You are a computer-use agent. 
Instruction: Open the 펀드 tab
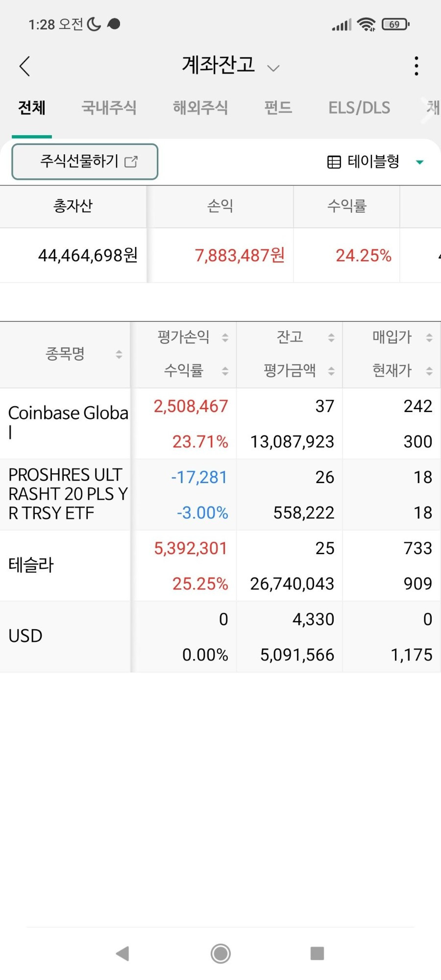point(278,108)
